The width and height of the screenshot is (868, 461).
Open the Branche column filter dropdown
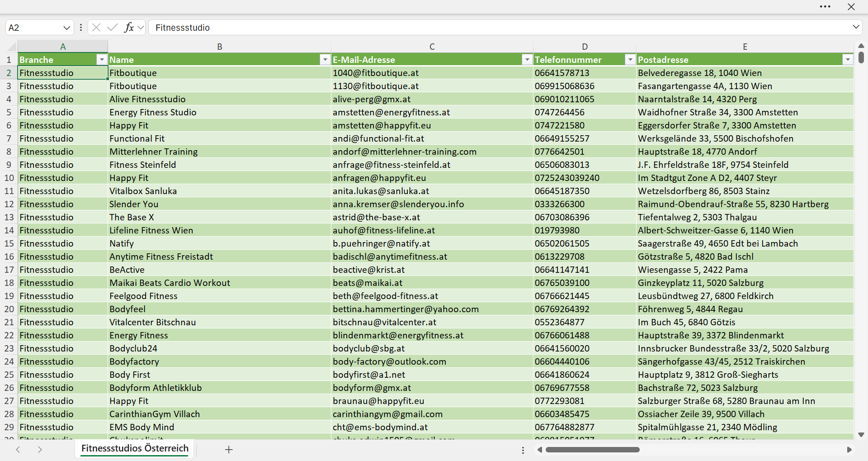pos(102,60)
